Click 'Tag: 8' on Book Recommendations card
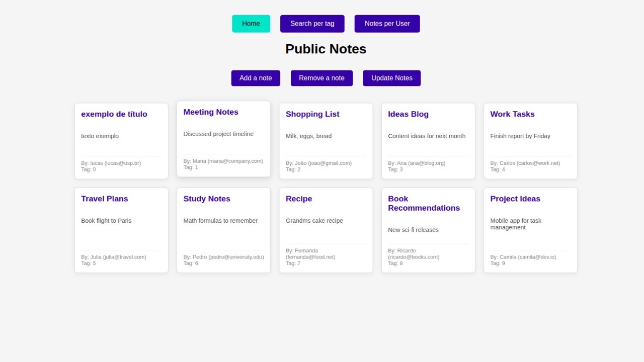The width and height of the screenshot is (644, 362). (395, 263)
